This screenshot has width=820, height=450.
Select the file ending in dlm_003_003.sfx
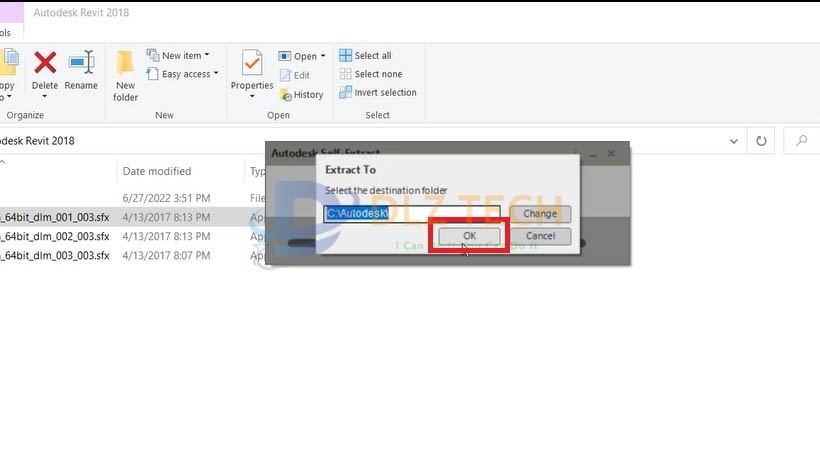coord(55,255)
